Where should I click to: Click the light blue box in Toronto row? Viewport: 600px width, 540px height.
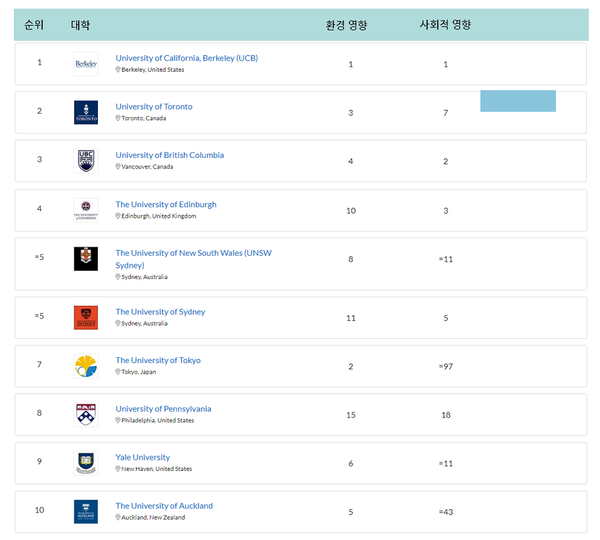click(x=517, y=101)
